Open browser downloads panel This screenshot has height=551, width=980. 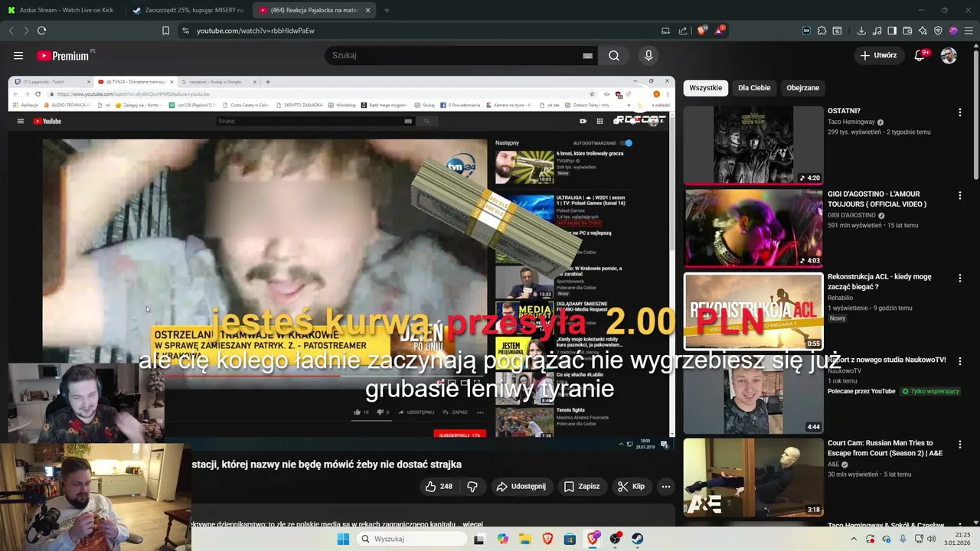861,31
